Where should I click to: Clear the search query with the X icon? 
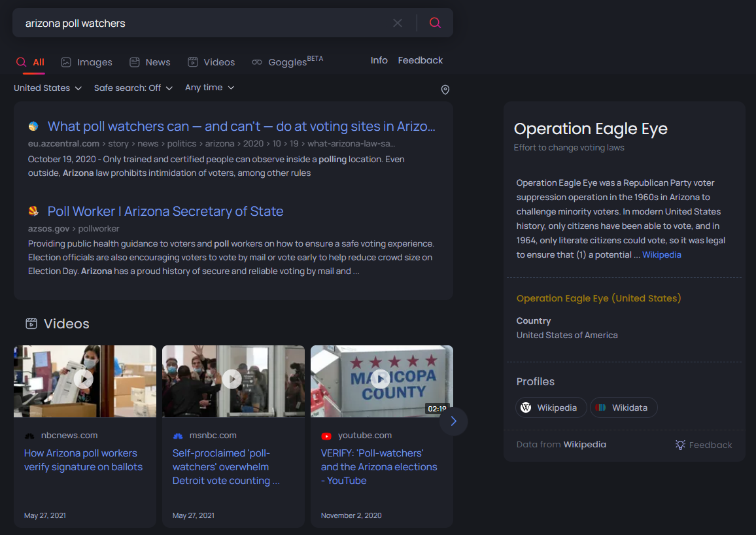(x=397, y=23)
